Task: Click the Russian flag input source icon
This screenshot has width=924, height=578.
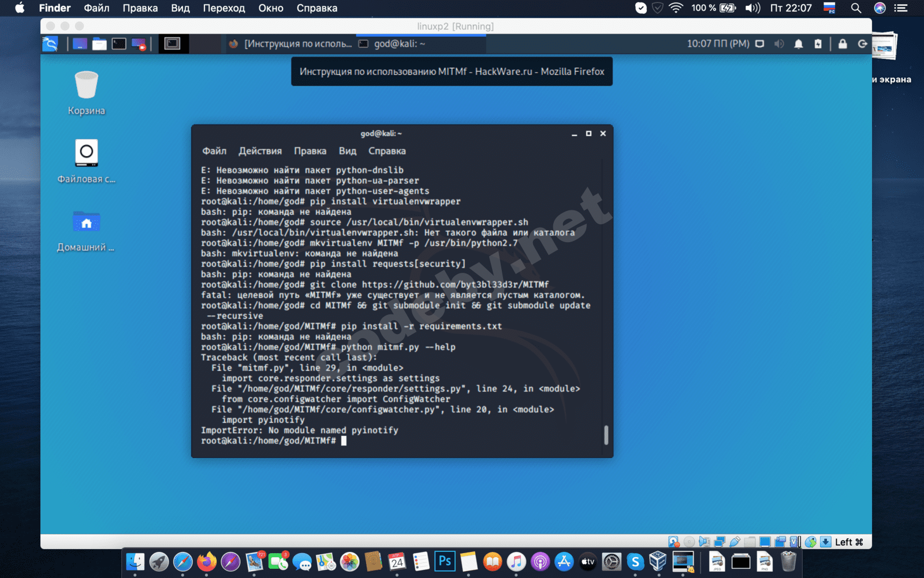Action: coord(830,8)
